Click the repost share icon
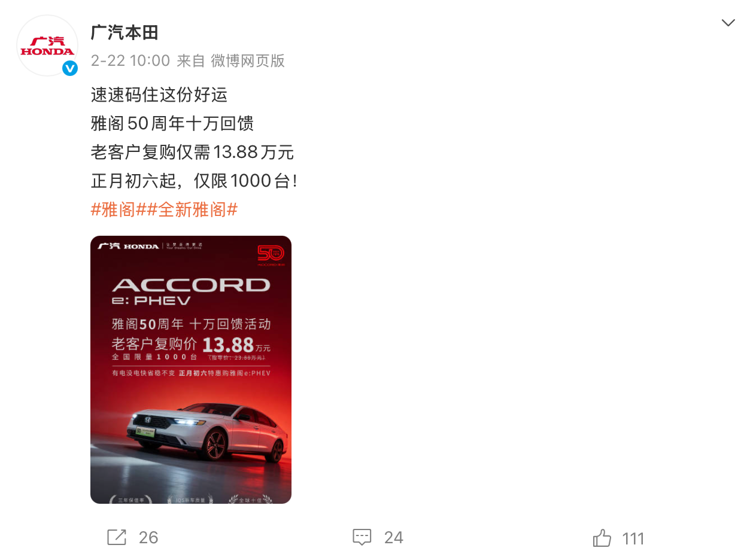 [x=117, y=537]
